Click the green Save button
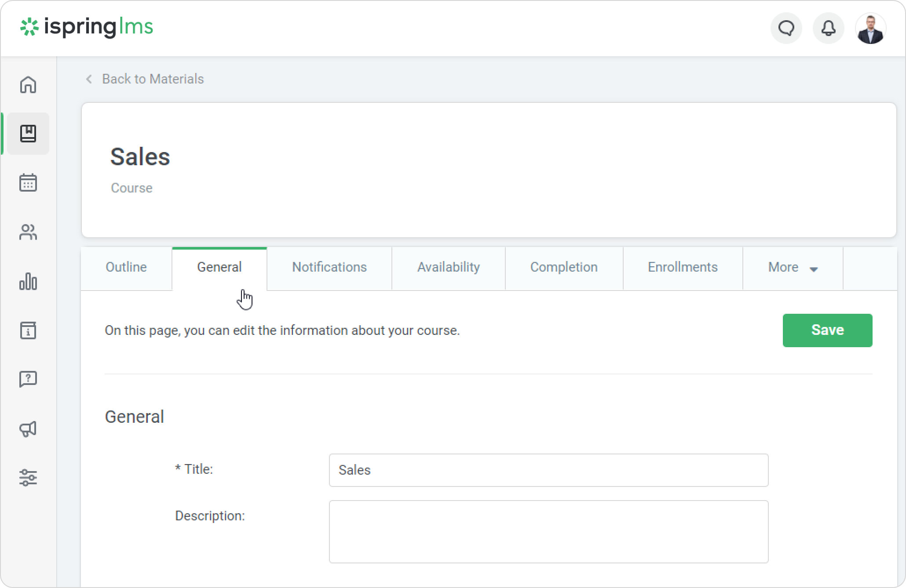 tap(827, 330)
